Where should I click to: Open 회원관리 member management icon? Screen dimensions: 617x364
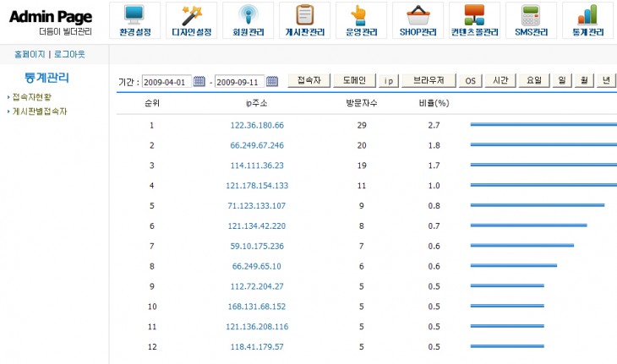point(246,15)
